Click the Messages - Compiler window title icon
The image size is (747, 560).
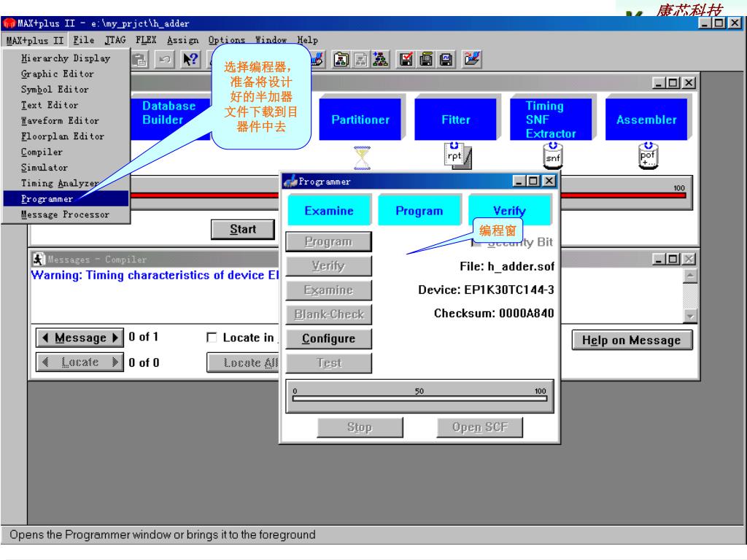39,259
